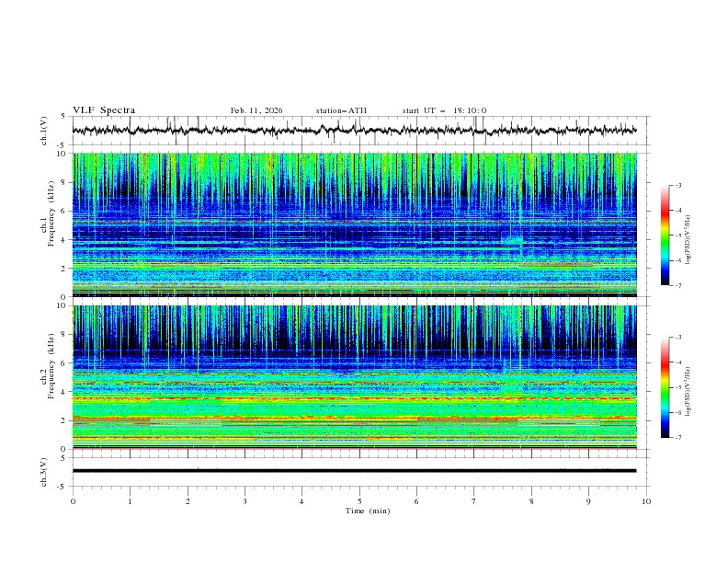Click the ch.2 color bar "log(PSD)(V²/Hz)" label
The width and height of the screenshot is (728, 563).
tap(688, 391)
